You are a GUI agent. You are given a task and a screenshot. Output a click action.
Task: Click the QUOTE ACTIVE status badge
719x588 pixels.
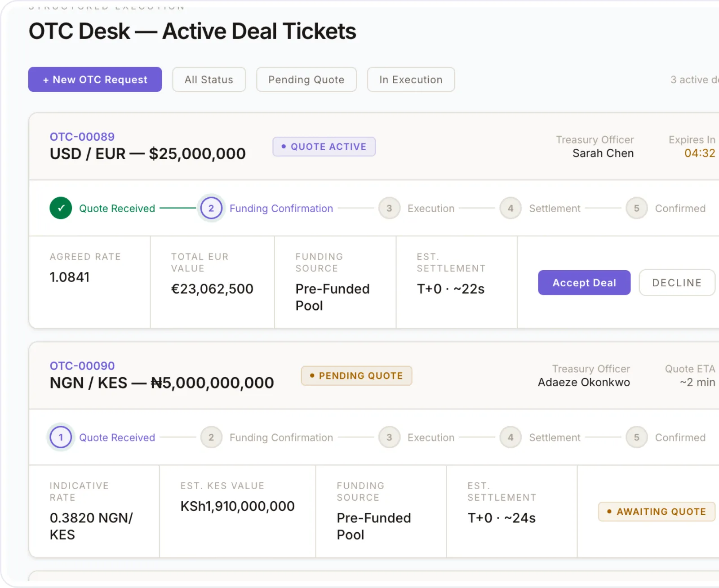coord(324,147)
